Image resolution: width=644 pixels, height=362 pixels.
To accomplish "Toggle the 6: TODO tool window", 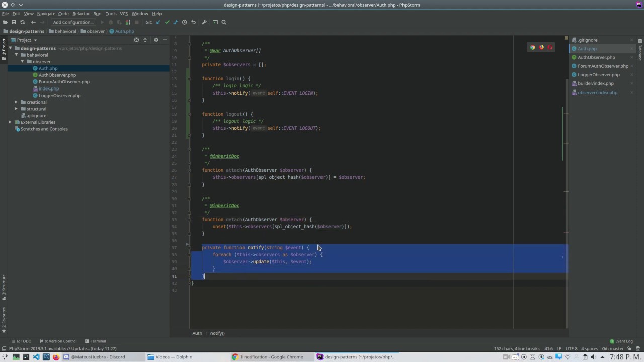I will point(21,341).
